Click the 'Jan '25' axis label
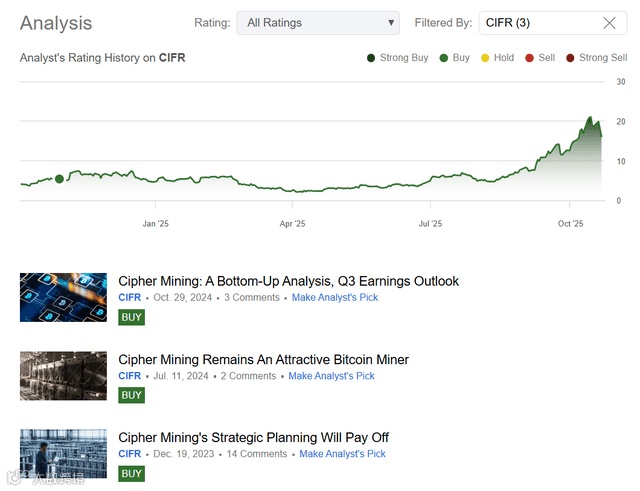Screen dimensions: 640x491 click(156, 224)
